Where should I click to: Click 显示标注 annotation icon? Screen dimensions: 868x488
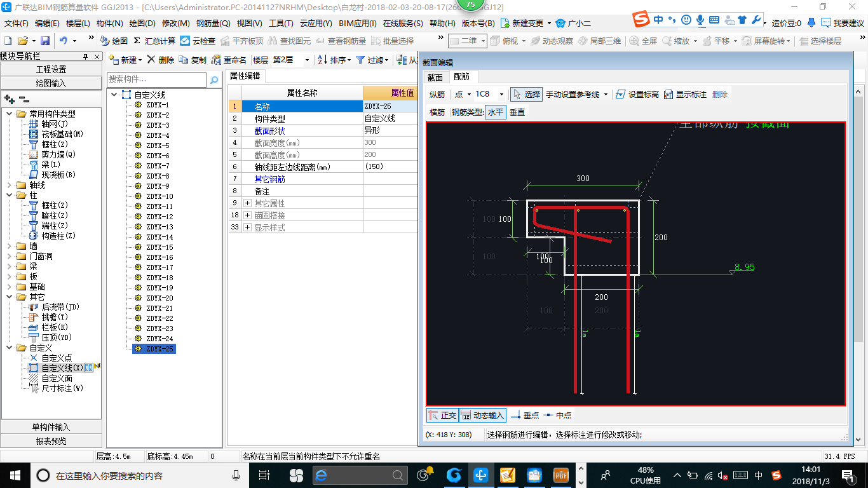pyautogui.click(x=685, y=94)
